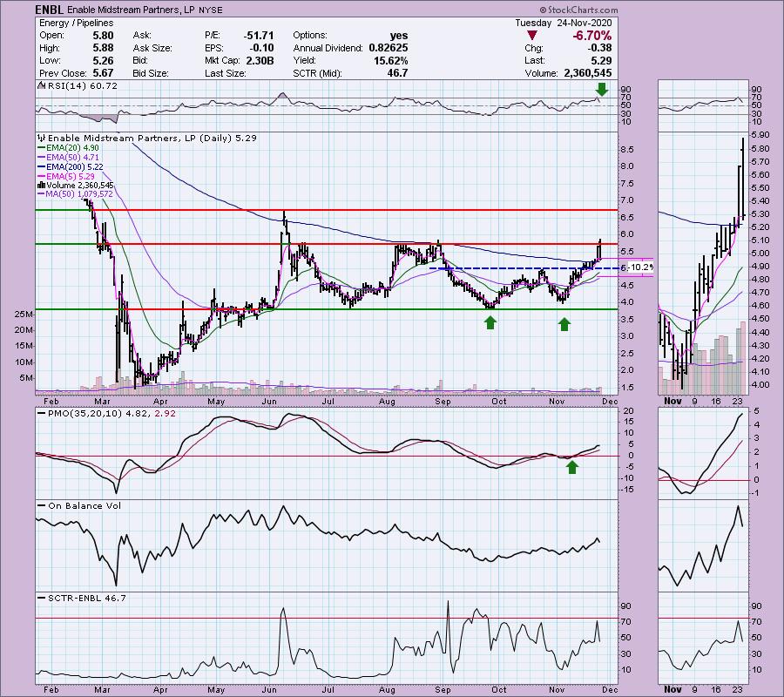Click the Ask Size label
This screenshot has width=784, height=697.
[152, 48]
